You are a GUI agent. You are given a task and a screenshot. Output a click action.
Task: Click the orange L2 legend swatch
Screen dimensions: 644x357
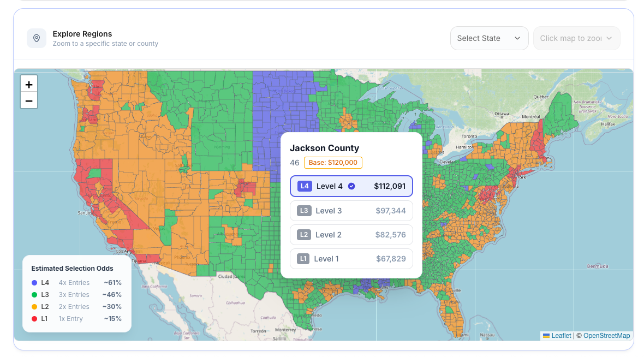click(x=34, y=306)
